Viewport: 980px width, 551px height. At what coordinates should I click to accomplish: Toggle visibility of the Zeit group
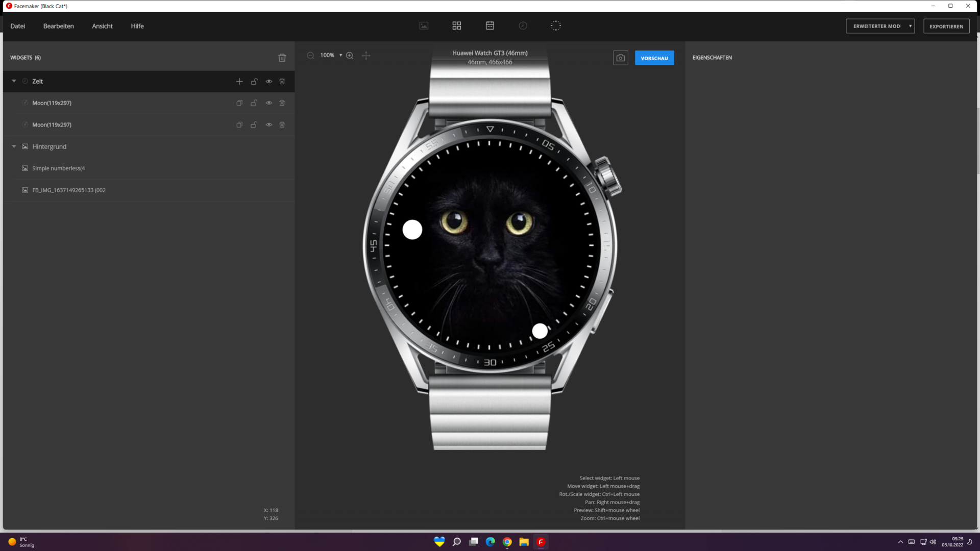click(269, 82)
